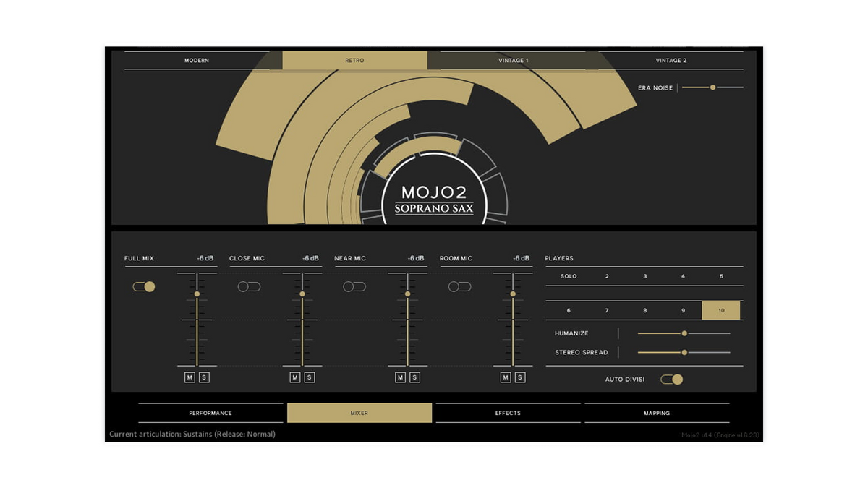The image size is (868, 488).
Task: Adjust the Era Noise slider
Action: tap(712, 87)
